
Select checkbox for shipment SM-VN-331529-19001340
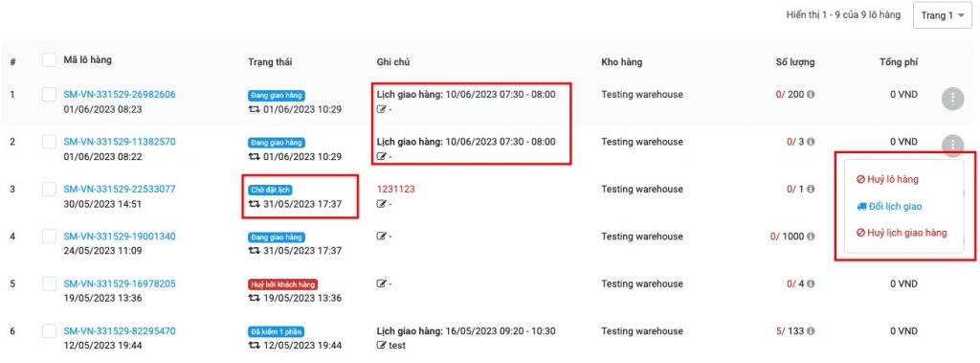tap(50, 237)
